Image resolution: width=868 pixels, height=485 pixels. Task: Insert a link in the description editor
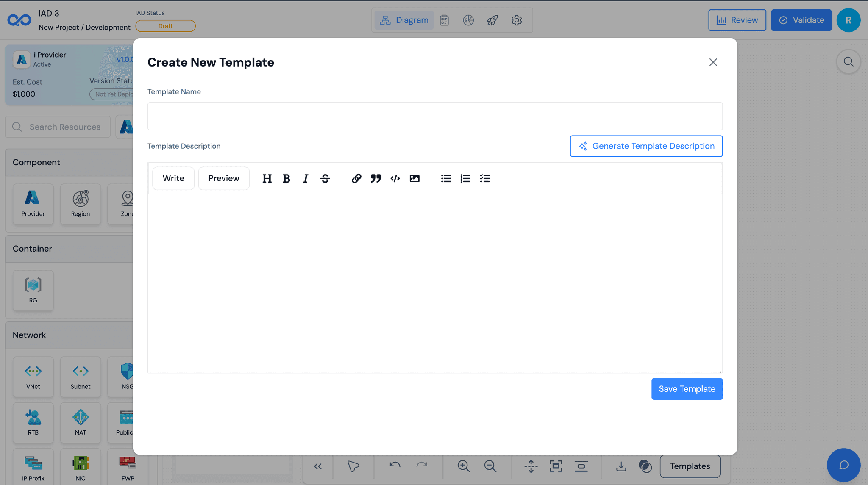point(356,178)
